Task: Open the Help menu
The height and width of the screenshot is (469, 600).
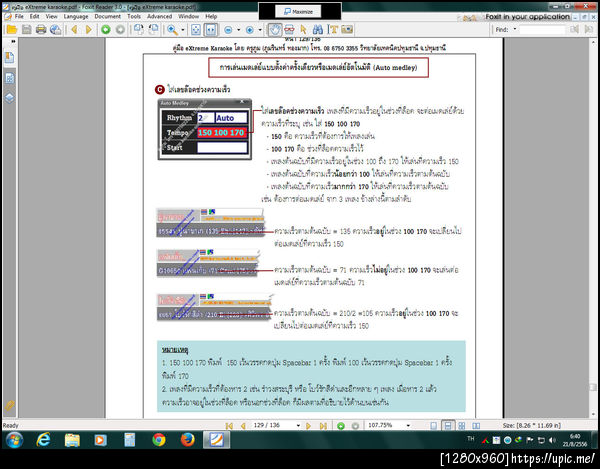Action: click(211, 16)
